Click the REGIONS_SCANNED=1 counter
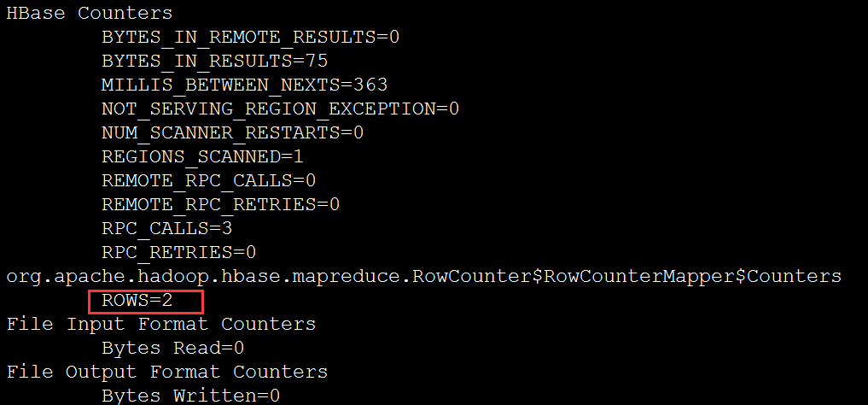Image resolution: width=868 pixels, height=405 pixels. click(202, 157)
